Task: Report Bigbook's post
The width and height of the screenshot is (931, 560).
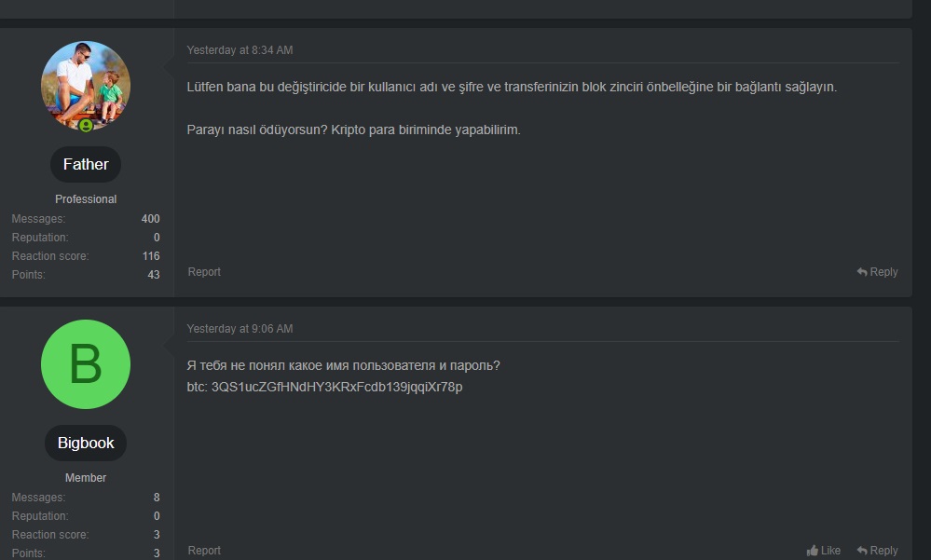Action: click(x=204, y=551)
